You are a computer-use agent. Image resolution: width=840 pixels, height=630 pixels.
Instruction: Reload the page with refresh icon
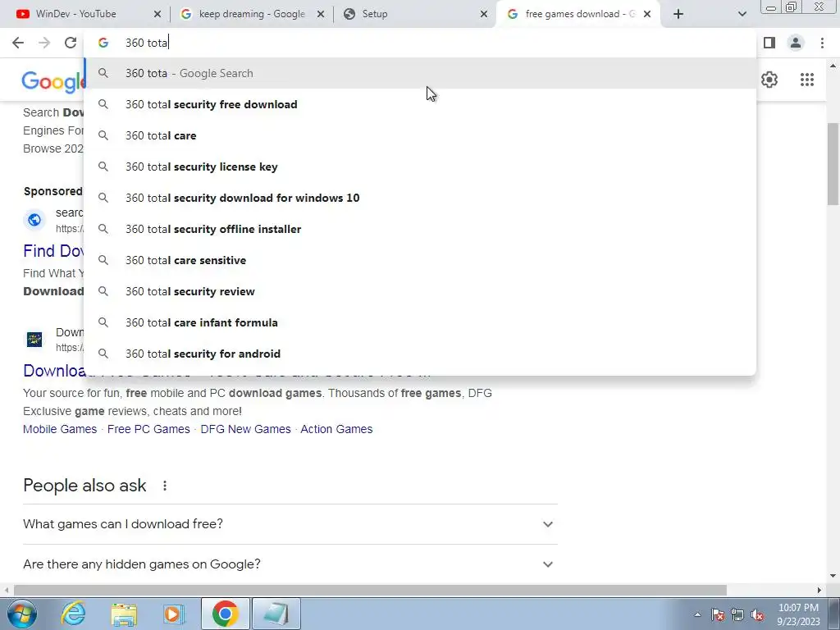71,43
